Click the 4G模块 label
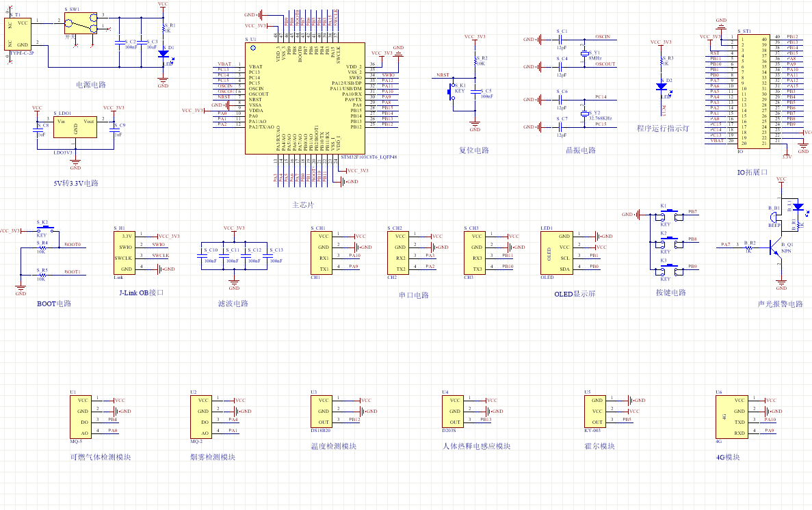 [728, 457]
